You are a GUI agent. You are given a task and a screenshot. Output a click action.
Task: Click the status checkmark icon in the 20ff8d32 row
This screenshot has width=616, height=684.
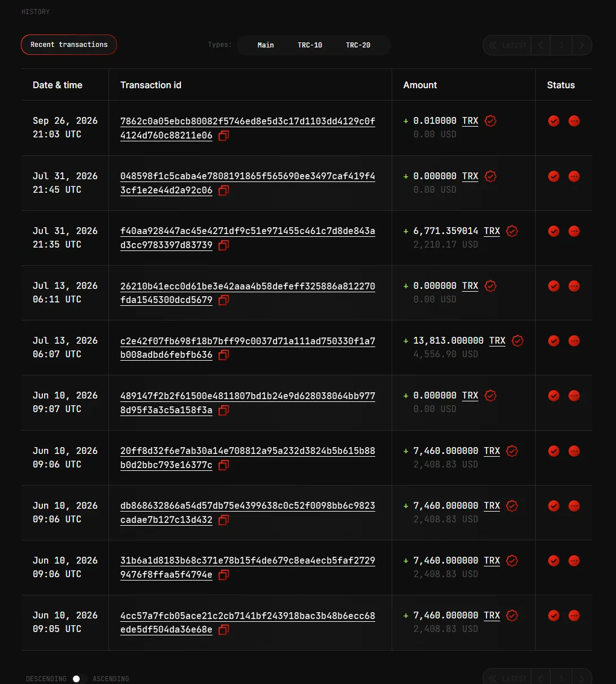[554, 451]
